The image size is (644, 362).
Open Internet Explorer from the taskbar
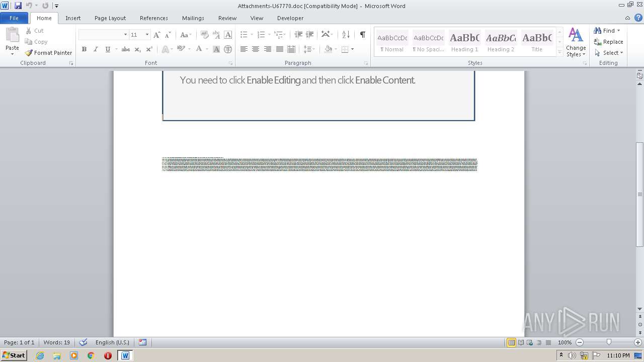click(40, 355)
